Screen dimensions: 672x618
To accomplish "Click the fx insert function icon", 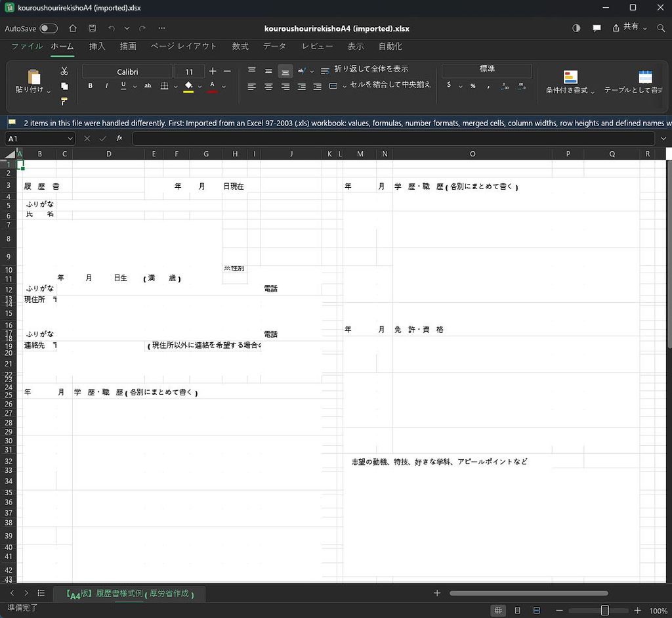I will coord(119,138).
